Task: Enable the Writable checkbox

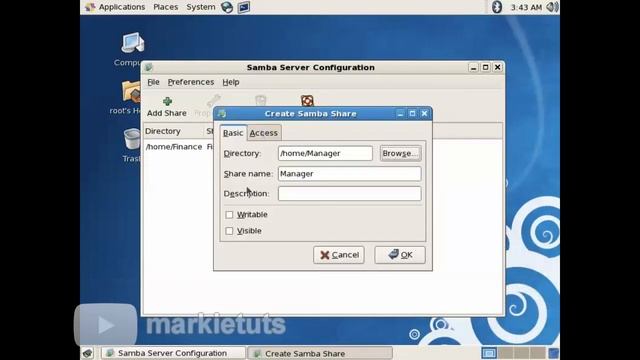Action: tap(229, 215)
